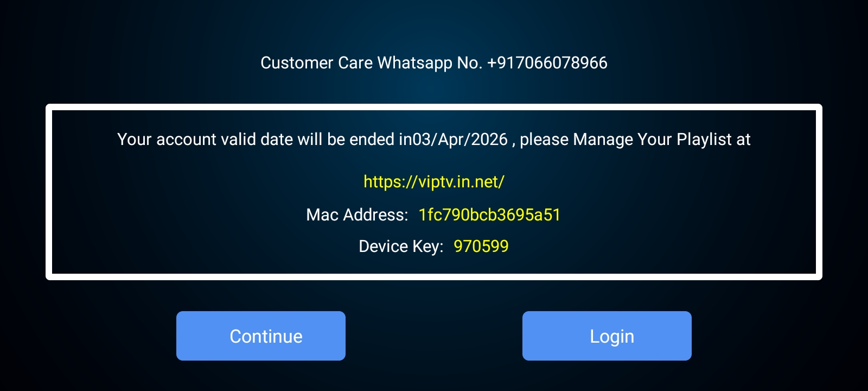Click the Customer Care text
The width and height of the screenshot is (868, 391).
pyautogui.click(x=317, y=63)
